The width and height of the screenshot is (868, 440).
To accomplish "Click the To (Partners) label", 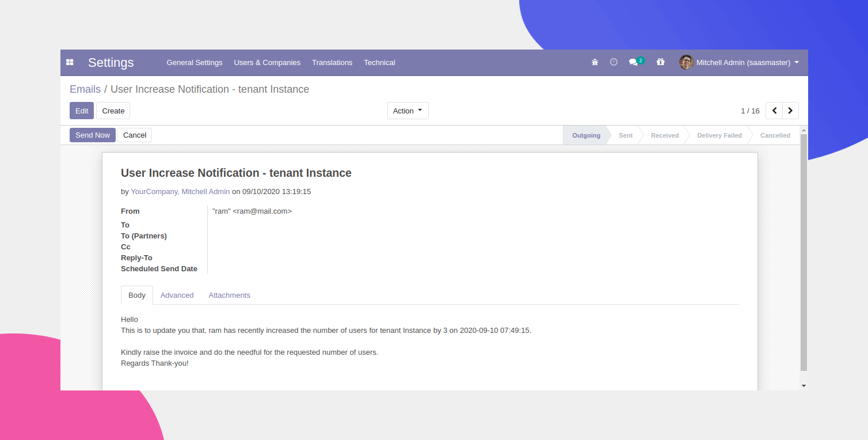I will 144,236.
